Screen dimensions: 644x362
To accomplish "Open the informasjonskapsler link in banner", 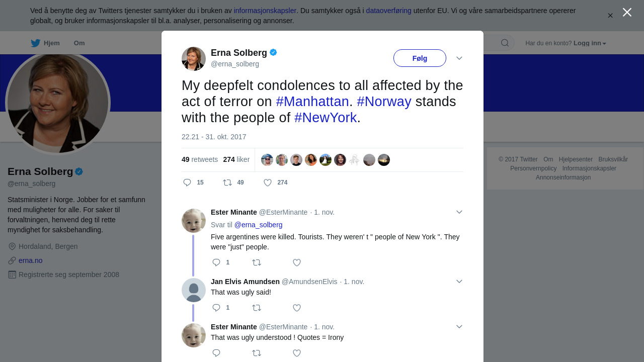I will point(265,11).
